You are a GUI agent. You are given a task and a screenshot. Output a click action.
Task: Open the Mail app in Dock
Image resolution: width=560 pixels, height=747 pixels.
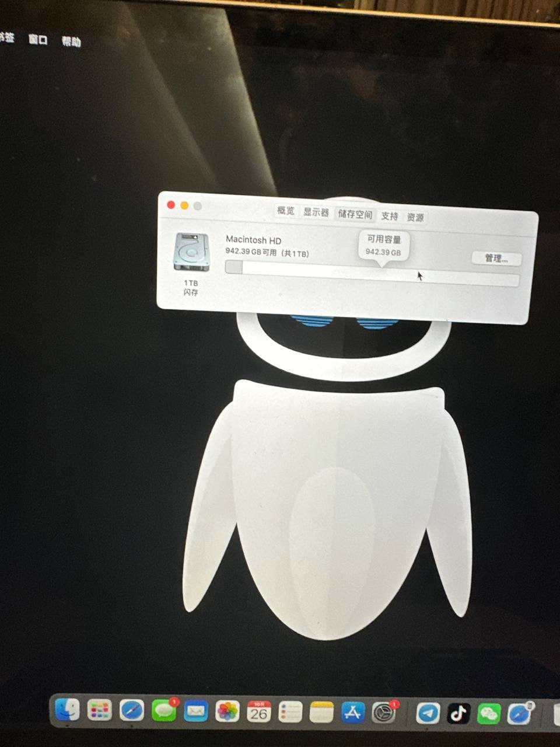[x=196, y=711]
